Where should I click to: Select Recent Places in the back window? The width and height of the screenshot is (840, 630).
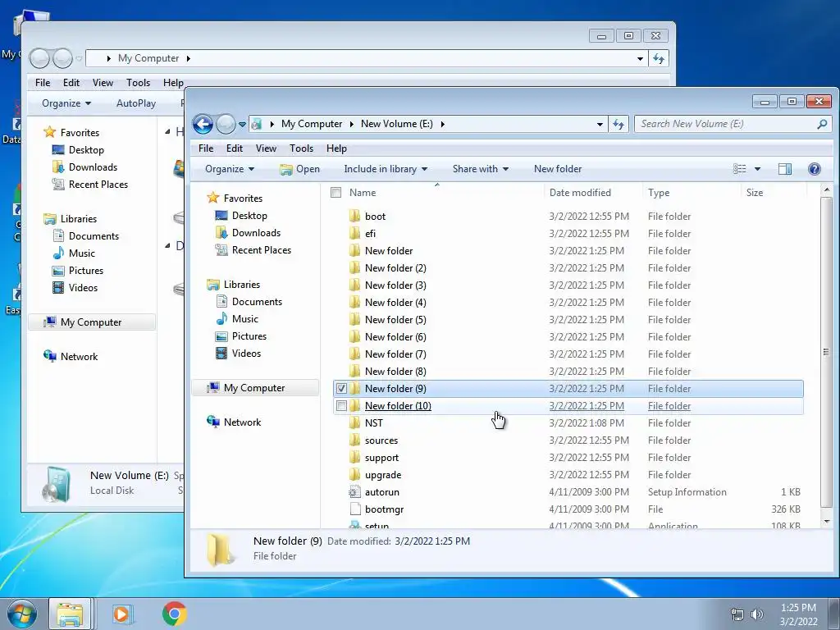(x=98, y=185)
